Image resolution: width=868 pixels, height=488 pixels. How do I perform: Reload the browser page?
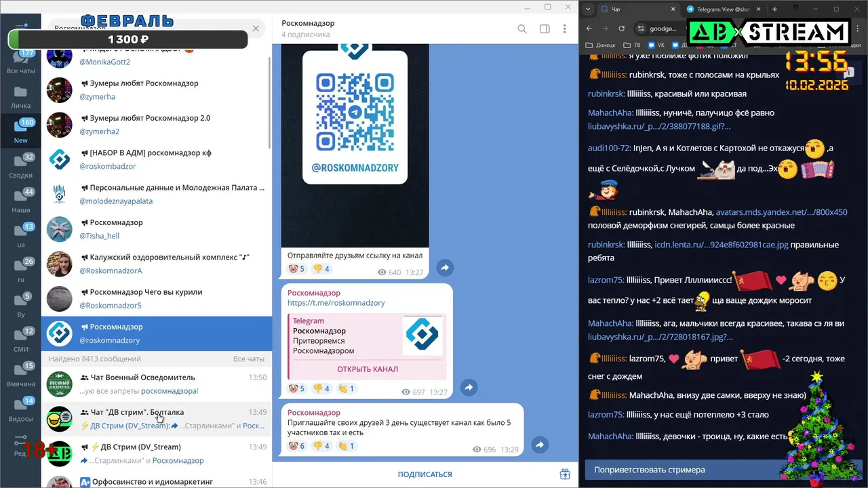tap(622, 28)
